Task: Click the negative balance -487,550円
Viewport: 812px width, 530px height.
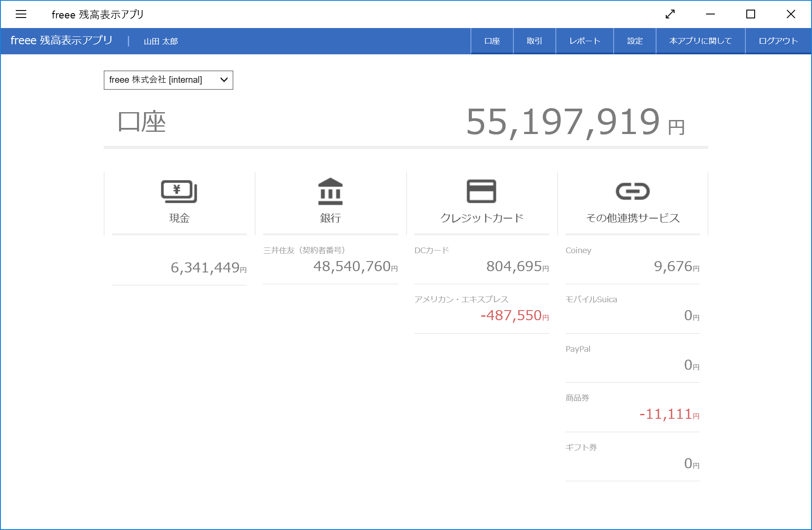Action: tap(515, 316)
